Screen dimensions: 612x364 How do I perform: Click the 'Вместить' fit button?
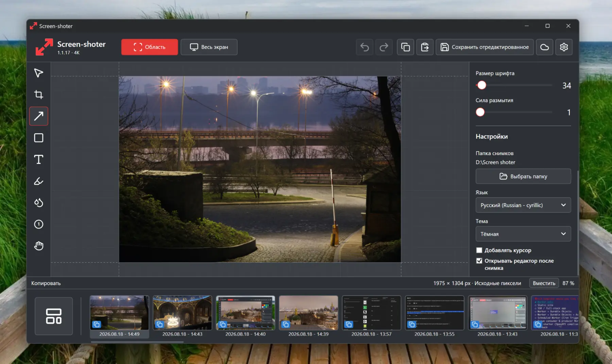(x=544, y=283)
